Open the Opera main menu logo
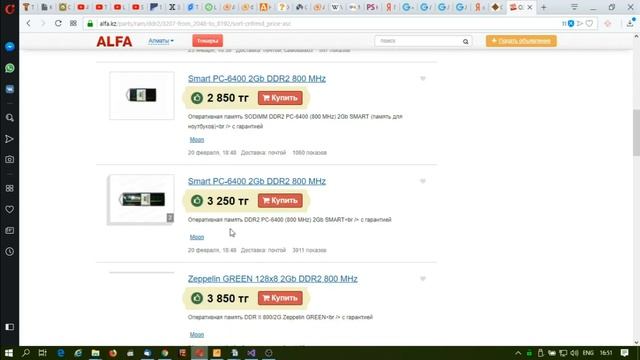The height and width of the screenshot is (360, 640). [9, 8]
